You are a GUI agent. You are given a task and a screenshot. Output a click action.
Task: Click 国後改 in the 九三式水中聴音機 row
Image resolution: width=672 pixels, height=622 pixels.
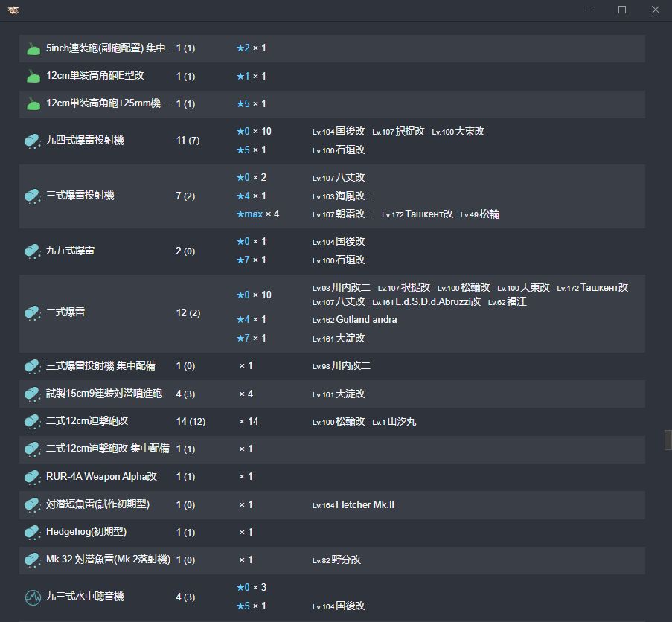339,606
